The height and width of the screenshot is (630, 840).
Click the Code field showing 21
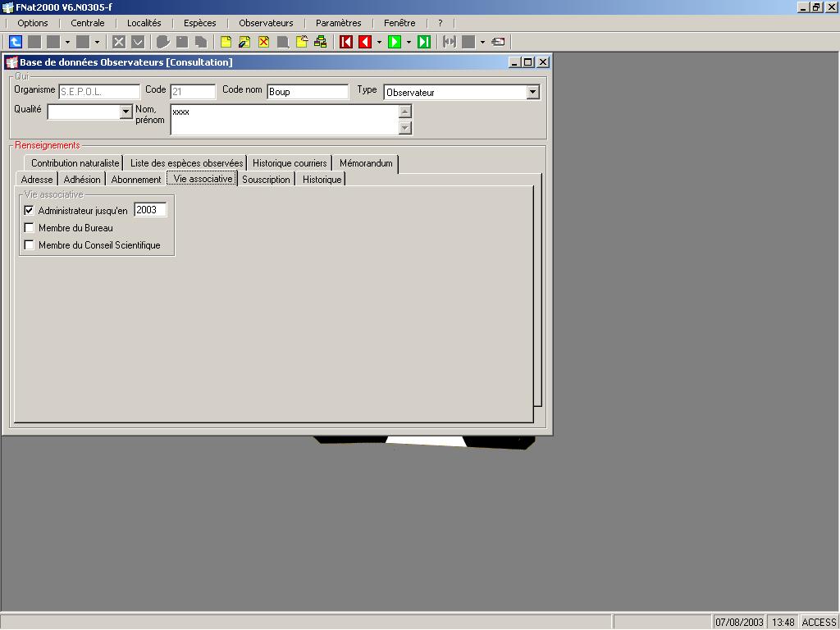click(193, 92)
